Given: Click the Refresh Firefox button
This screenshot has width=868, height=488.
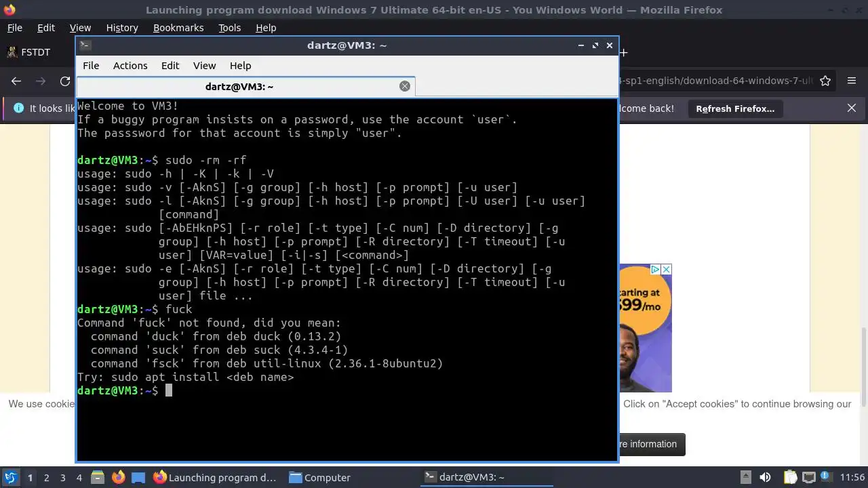Looking at the screenshot, I should [x=735, y=108].
